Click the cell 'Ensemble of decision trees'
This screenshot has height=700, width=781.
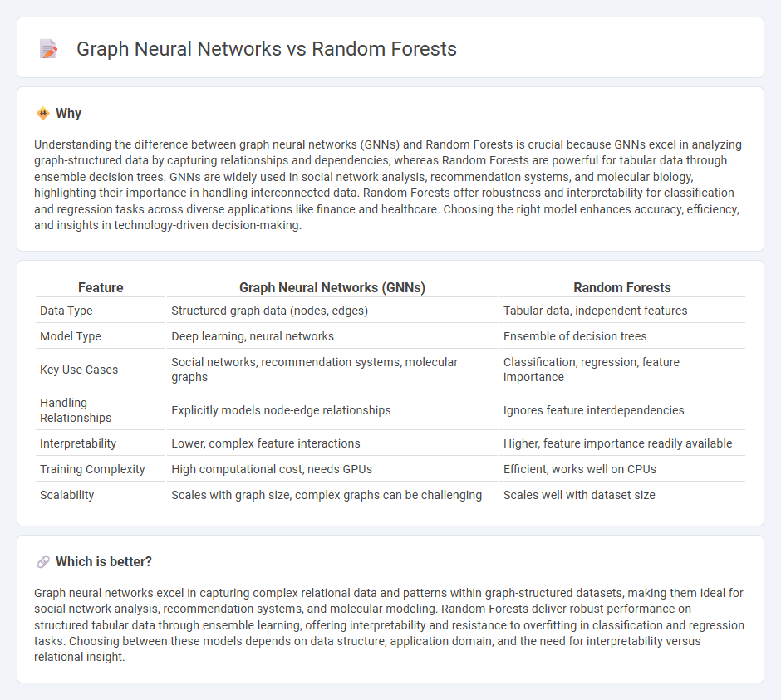pyautogui.click(x=575, y=336)
